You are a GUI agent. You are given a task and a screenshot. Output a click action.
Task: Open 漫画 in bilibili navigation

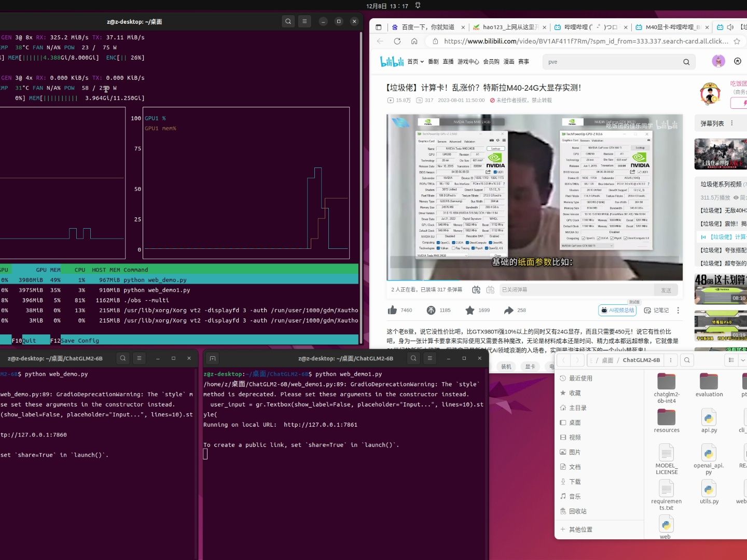(x=509, y=62)
